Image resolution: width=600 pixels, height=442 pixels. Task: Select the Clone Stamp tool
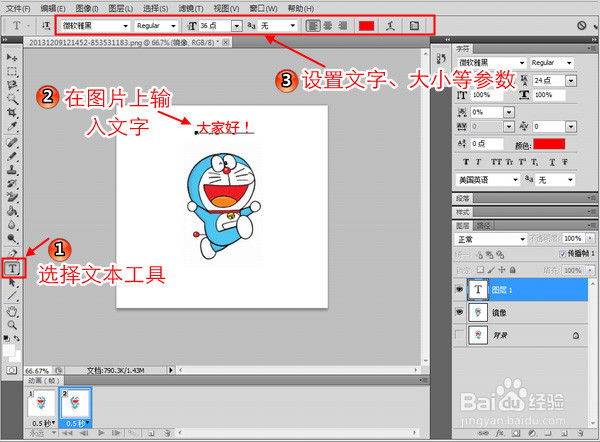point(12,170)
